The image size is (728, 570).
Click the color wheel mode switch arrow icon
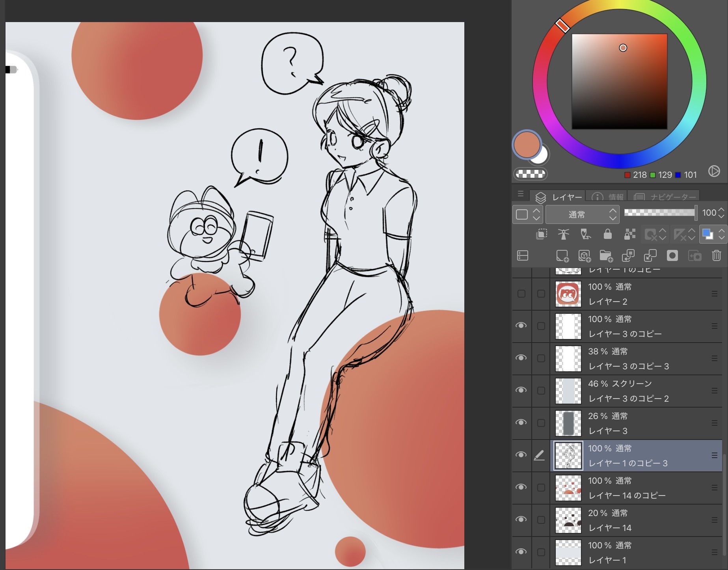(x=714, y=171)
